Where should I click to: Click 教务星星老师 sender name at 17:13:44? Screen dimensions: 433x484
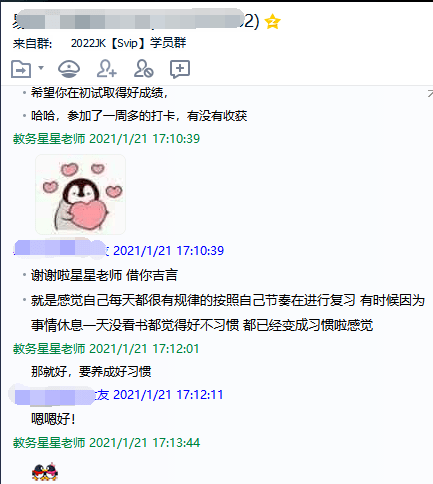(49, 443)
